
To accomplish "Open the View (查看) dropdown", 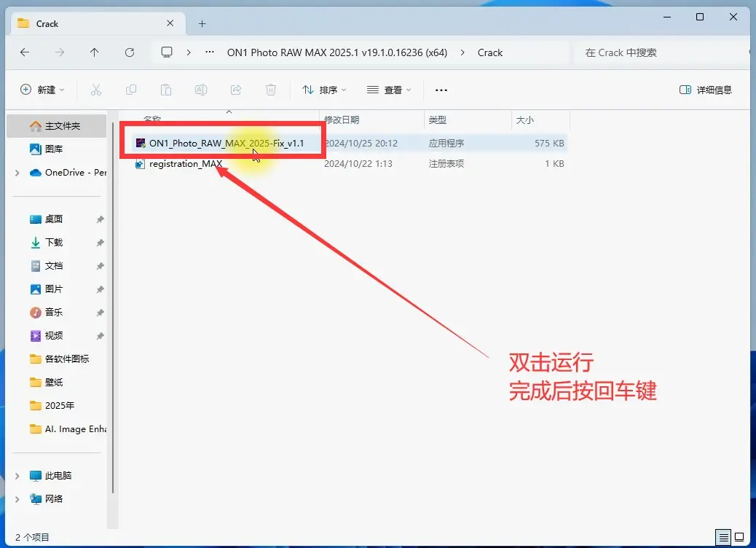I will [x=389, y=90].
